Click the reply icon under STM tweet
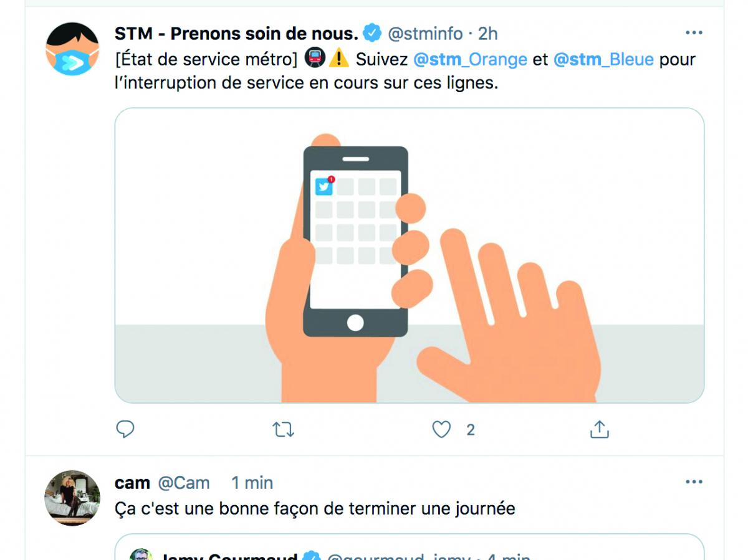Screen dimensions: 748x560 tap(125, 429)
